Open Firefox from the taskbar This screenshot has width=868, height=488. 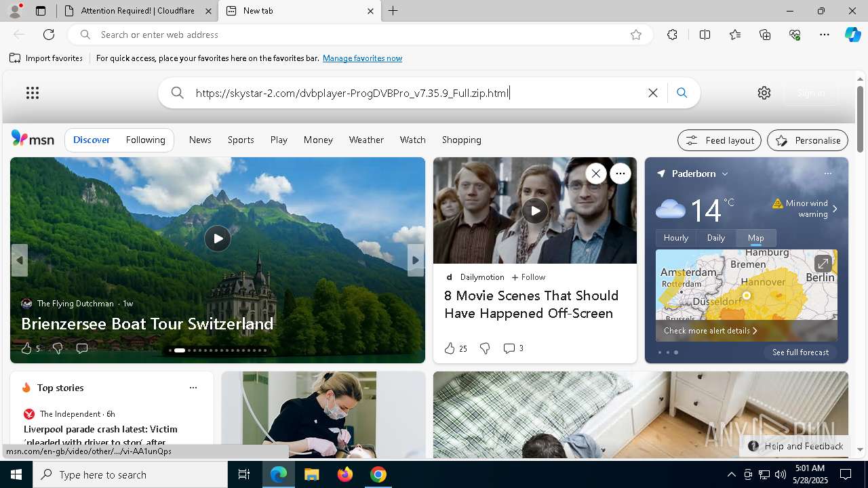coord(345,474)
